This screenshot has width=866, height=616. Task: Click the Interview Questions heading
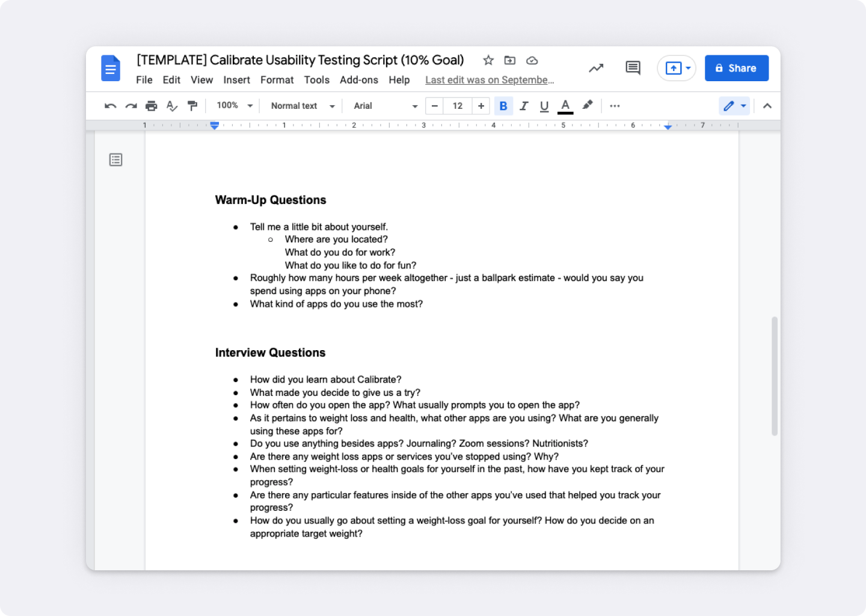tap(271, 353)
